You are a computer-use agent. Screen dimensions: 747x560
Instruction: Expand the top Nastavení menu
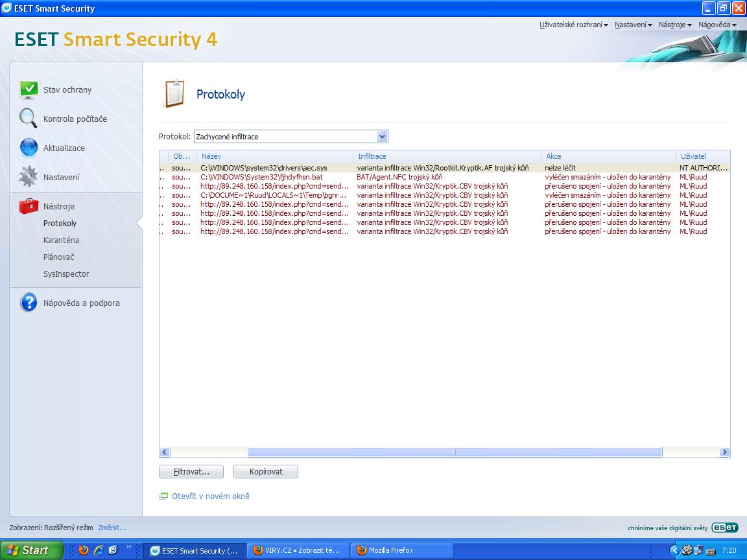[x=633, y=25]
